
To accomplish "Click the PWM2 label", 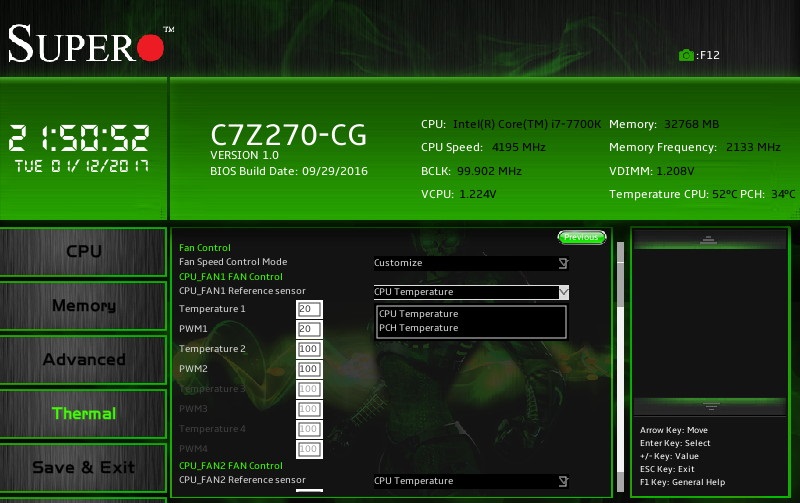I will [x=193, y=369].
